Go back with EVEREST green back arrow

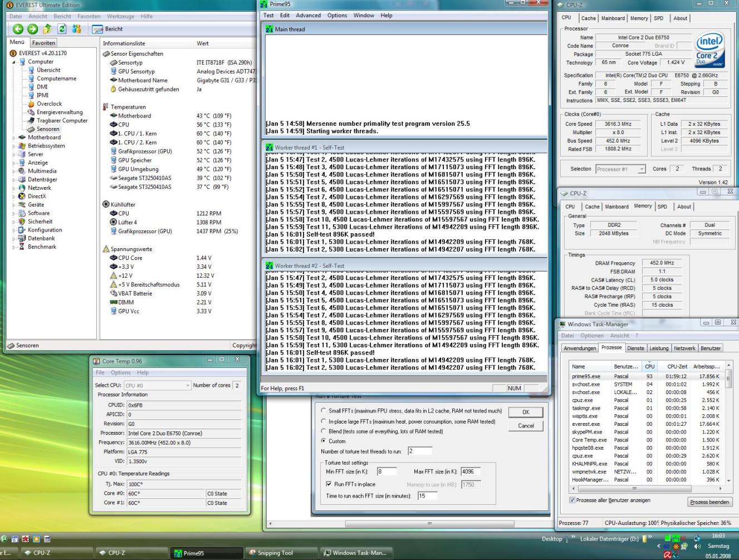18,29
